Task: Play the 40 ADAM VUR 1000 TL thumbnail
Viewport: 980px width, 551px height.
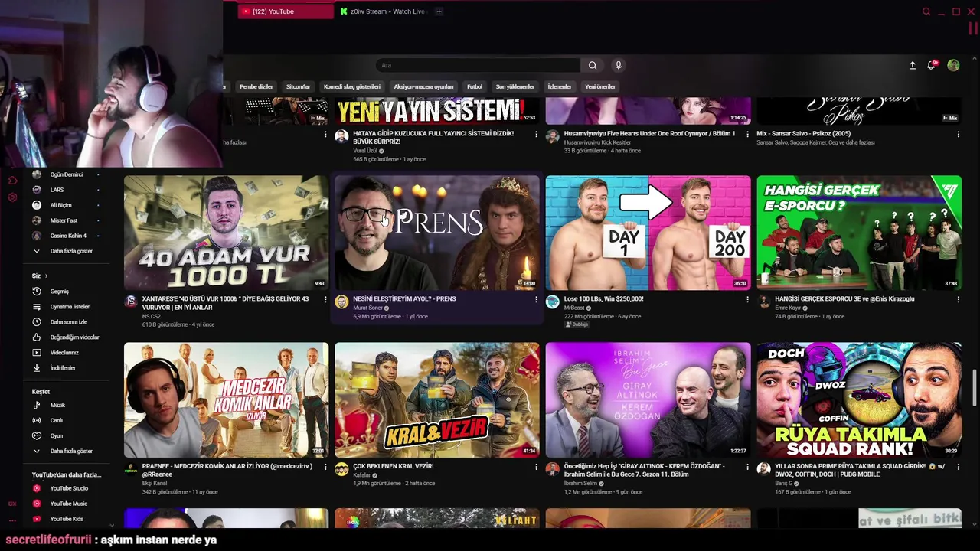Action: tap(227, 233)
